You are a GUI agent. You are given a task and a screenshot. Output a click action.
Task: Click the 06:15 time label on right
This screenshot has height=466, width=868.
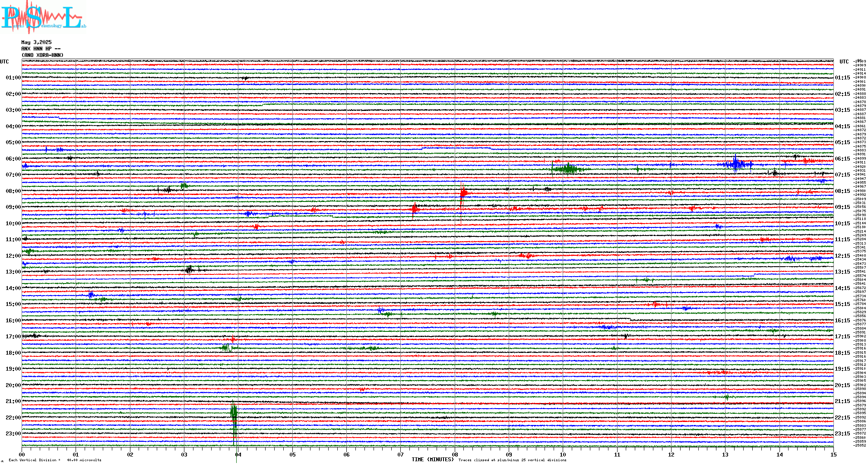(x=842, y=159)
